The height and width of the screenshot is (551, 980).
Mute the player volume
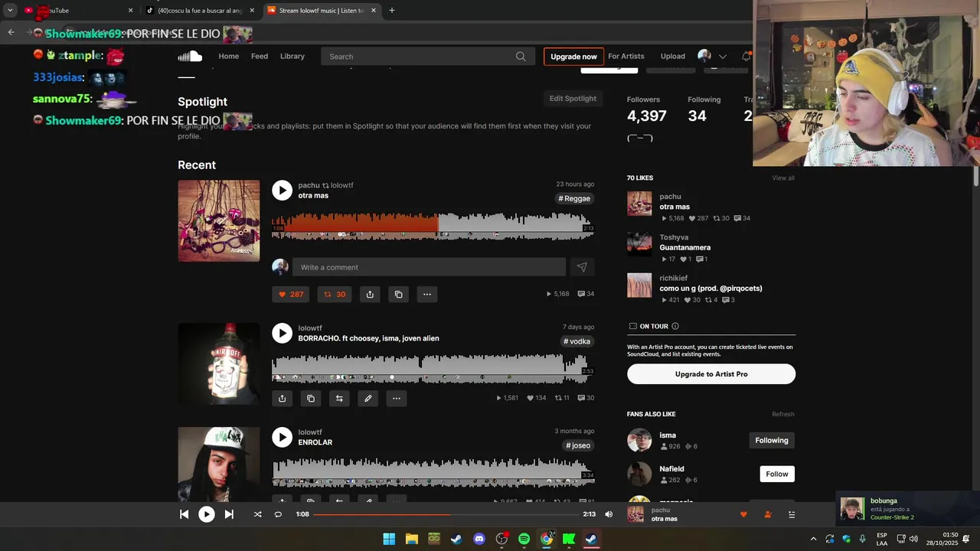[609, 514]
